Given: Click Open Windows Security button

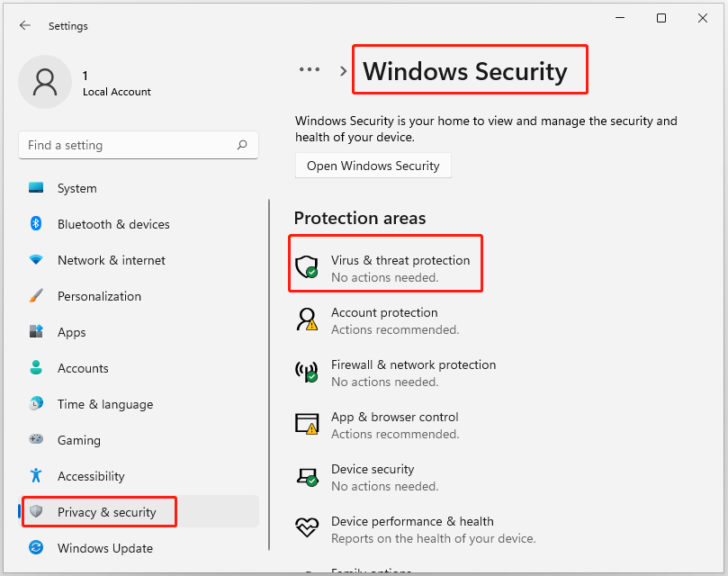Looking at the screenshot, I should pos(373,166).
